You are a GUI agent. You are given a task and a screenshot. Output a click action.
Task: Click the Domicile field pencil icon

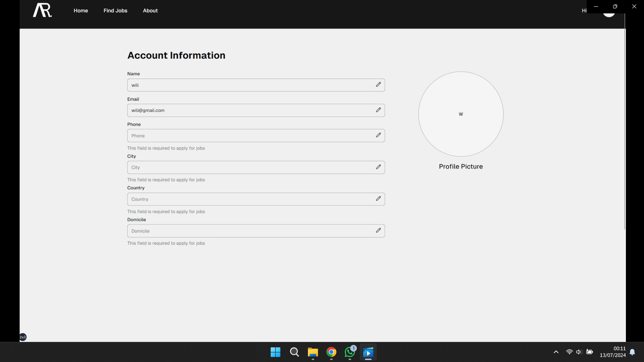[x=378, y=230]
